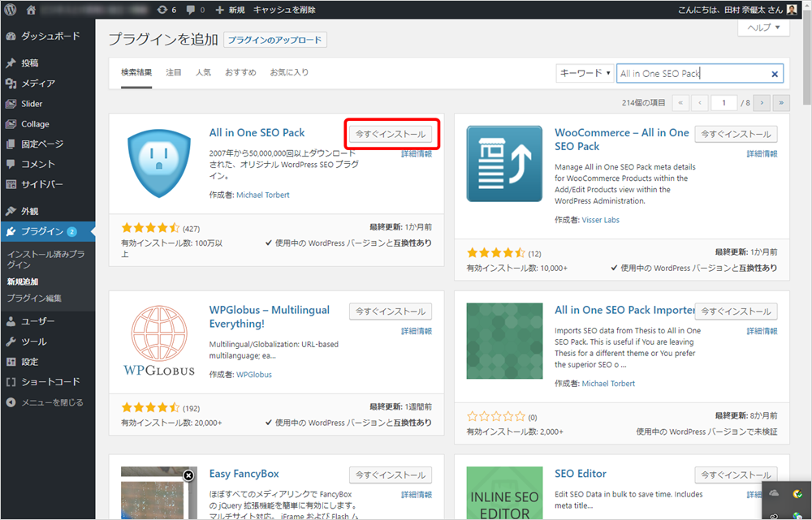Click the Users icon in sidebar
The width and height of the screenshot is (812, 520).
[11, 321]
